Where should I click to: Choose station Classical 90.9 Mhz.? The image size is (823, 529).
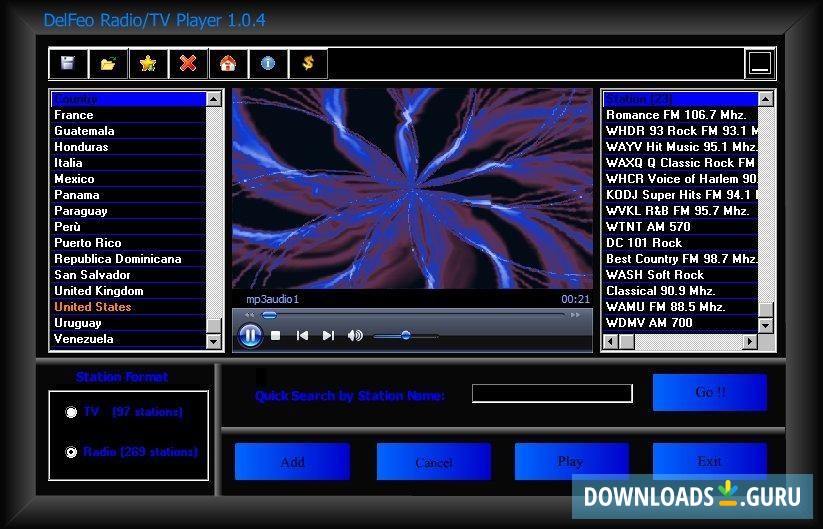coord(680,291)
